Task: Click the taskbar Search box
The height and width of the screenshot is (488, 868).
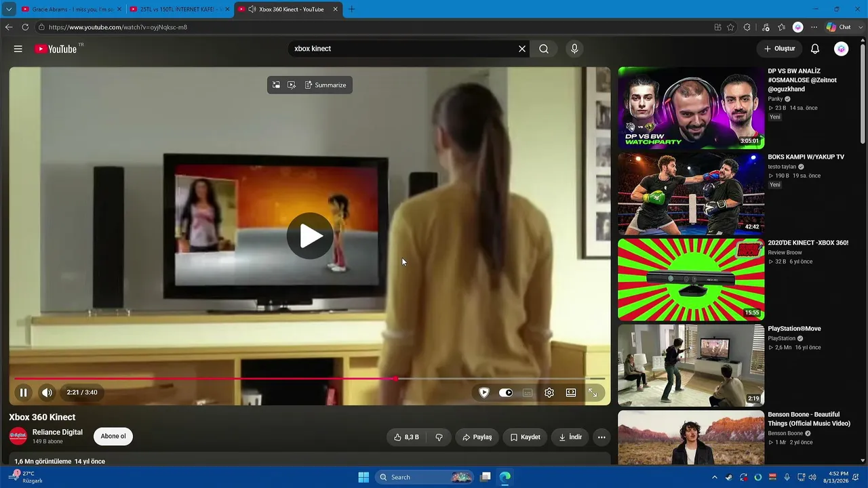Action: pyautogui.click(x=425, y=477)
